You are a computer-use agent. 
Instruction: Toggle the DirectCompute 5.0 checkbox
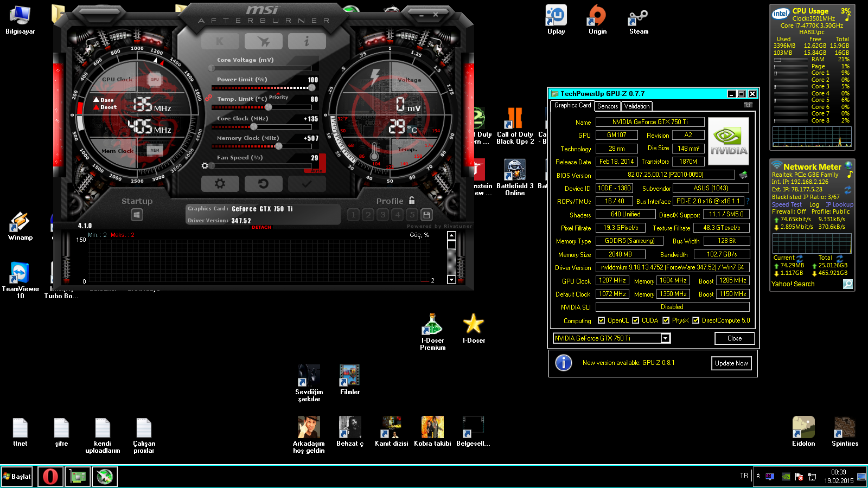(695, 320)
